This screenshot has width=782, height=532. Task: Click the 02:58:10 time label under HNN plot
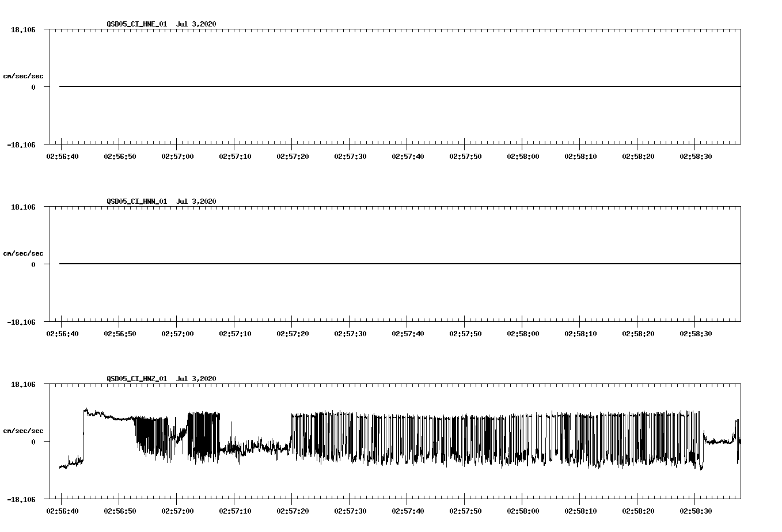580,334
